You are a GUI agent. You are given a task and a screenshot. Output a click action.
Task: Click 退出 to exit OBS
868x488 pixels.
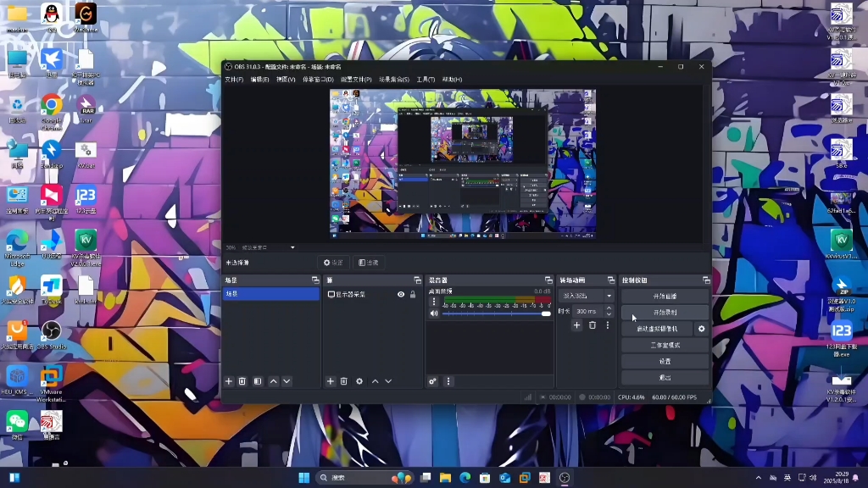(665, 377)
